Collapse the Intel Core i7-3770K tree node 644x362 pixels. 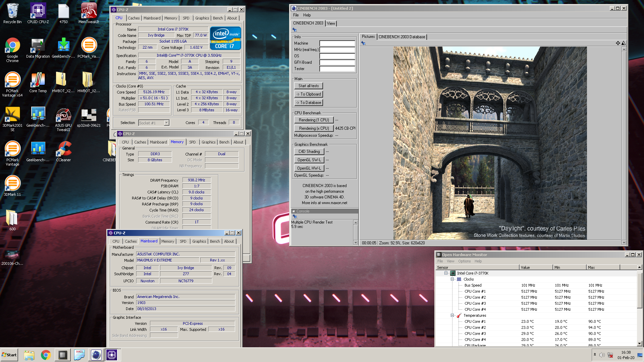tap(446, 273)
